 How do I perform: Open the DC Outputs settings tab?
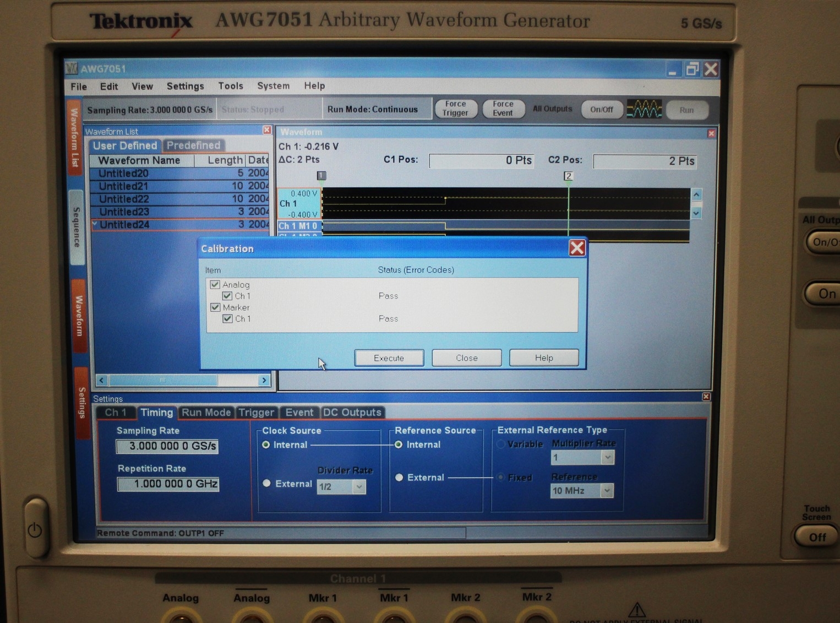pyautogui.click(x=352, y=412)
